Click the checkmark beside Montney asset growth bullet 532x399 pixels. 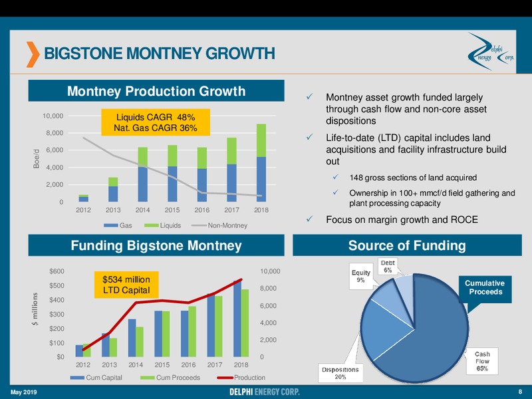pos(309,96)
